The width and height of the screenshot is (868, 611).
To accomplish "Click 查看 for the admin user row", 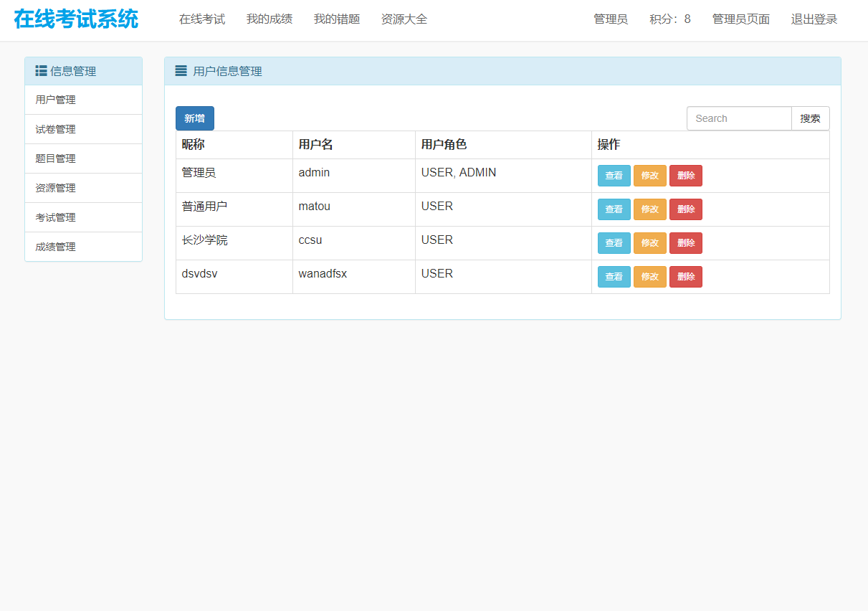I will click(x=614, y=175).
